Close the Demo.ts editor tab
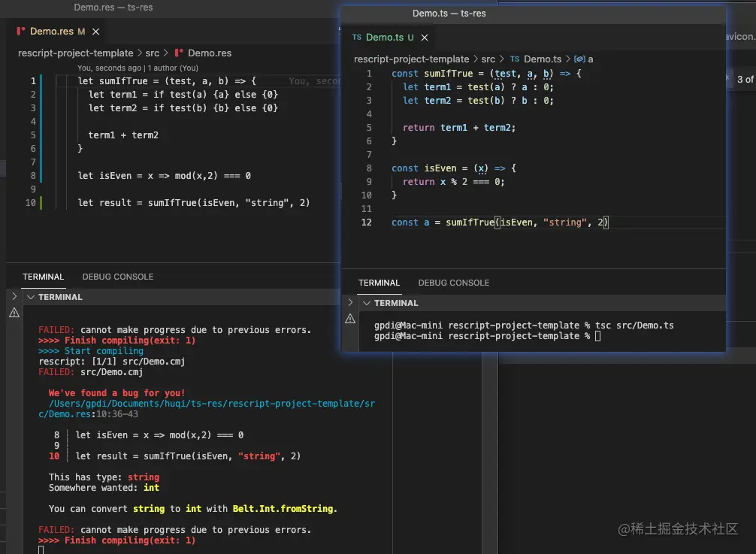 click(425, 35)
